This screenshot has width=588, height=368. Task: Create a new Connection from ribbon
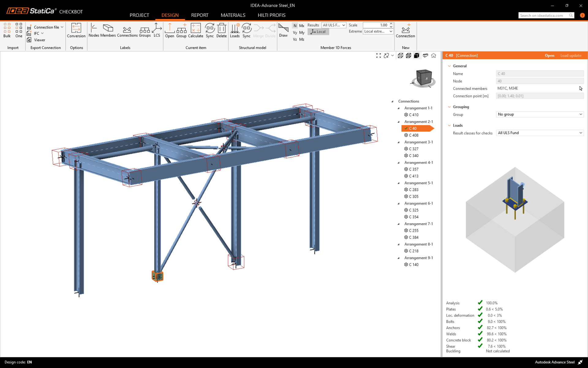405,30
